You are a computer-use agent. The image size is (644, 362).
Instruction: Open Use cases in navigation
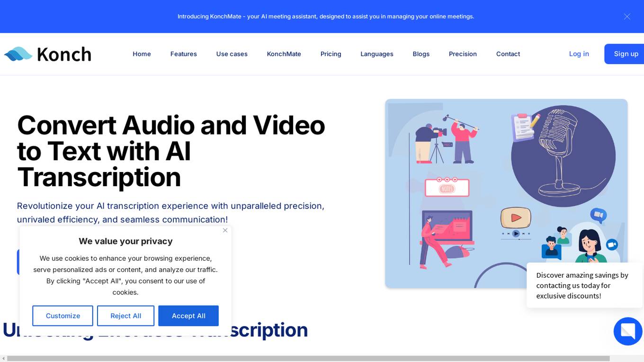(232, 54)
